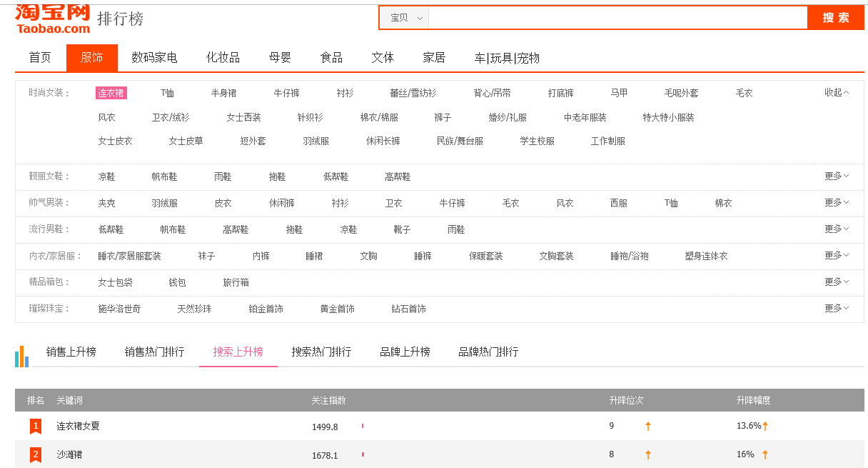Click the rank 1 orange badge
The height and width of the screenshot is (468, 868).
coord(36,426)
